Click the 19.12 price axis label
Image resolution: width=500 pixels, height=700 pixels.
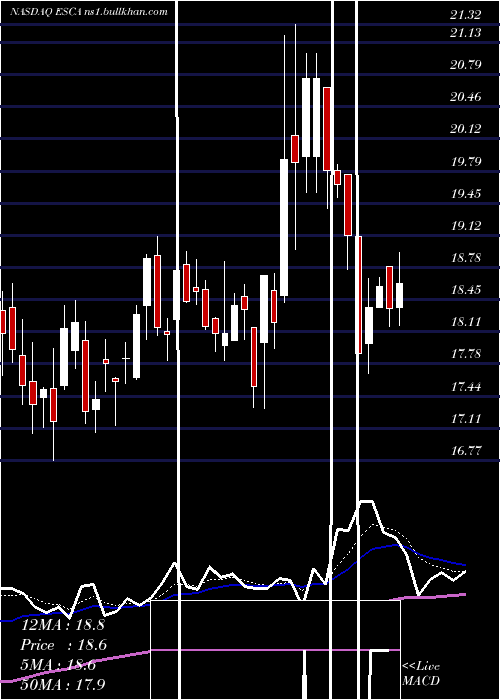click(466, 226)
